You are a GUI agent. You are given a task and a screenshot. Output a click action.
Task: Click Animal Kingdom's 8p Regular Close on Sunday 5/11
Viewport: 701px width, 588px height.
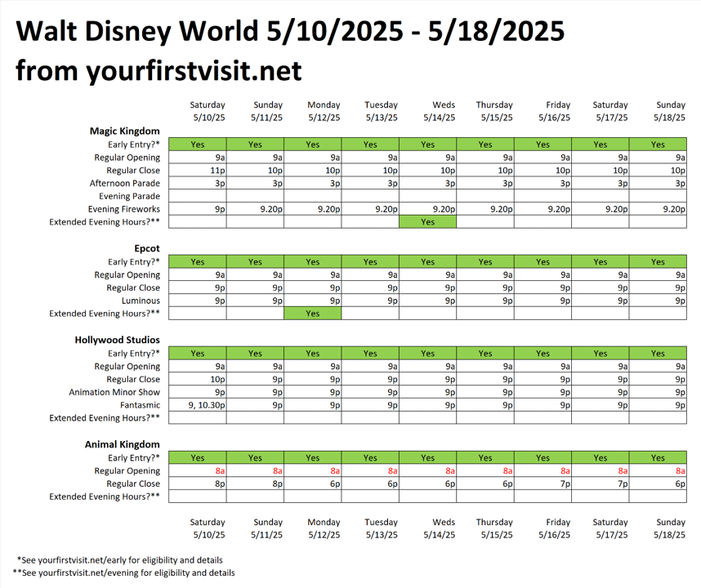coord(255,484)
